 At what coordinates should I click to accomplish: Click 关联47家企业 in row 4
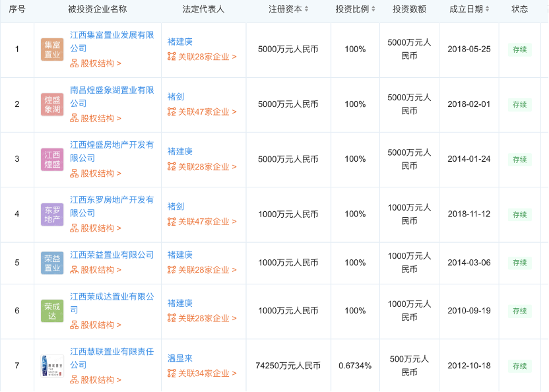202,222
